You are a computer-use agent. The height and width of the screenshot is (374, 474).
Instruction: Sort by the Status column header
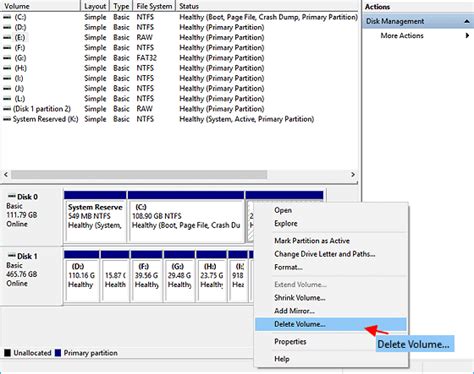(267, 6)
